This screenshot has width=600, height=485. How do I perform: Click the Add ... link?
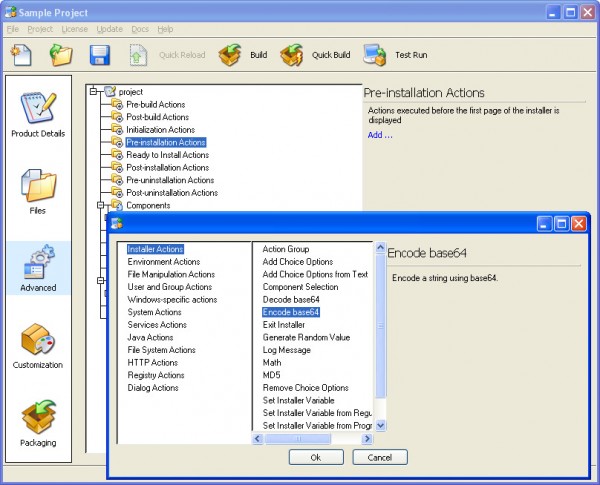pyautogui.click(x=380, y=135)
